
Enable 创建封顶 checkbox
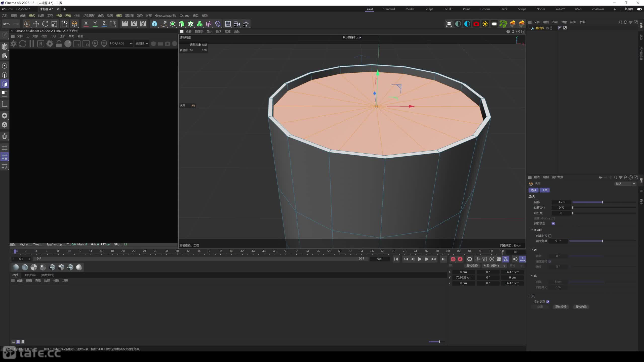pos(550,236)
